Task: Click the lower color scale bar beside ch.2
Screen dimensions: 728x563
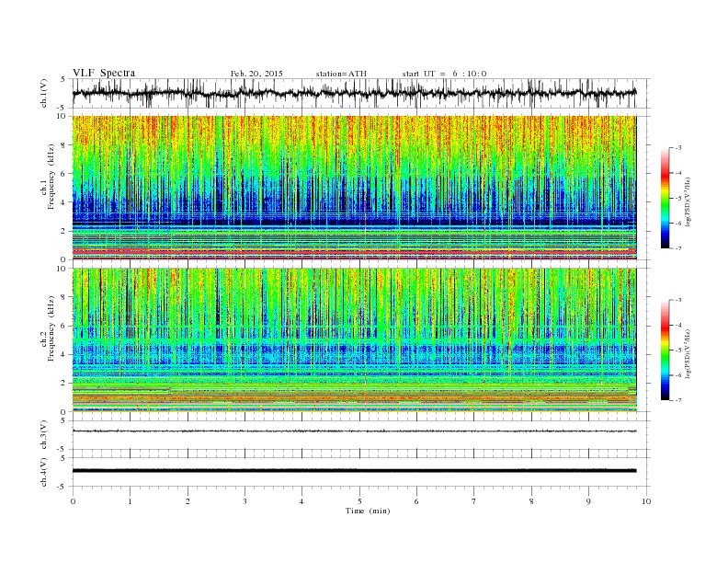Action: click(665, 350)
